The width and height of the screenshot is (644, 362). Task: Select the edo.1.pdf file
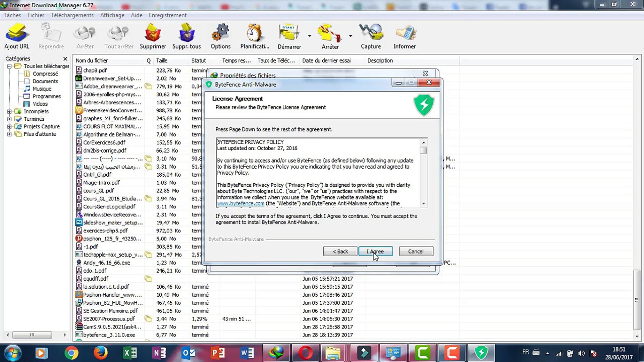95,271
